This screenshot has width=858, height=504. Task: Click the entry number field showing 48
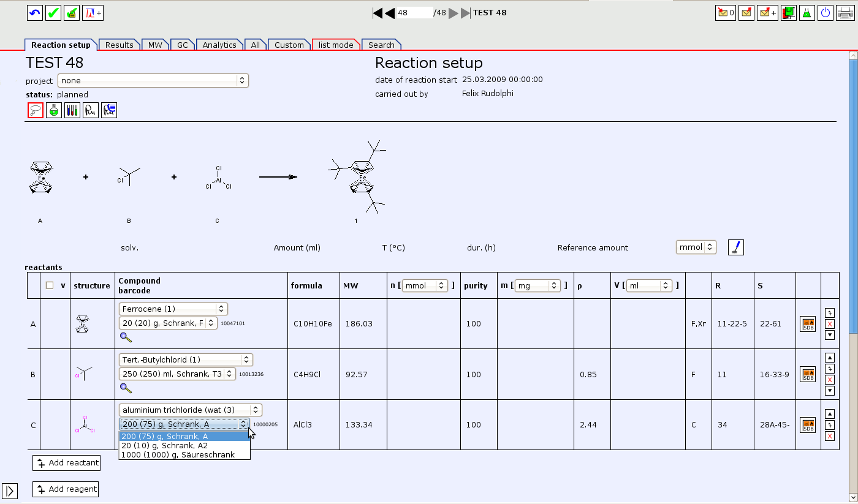(414, 13)
